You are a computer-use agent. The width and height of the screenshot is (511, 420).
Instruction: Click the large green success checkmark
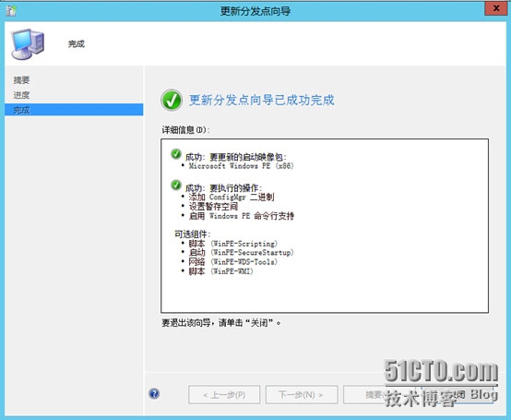(x=172, y=100)
